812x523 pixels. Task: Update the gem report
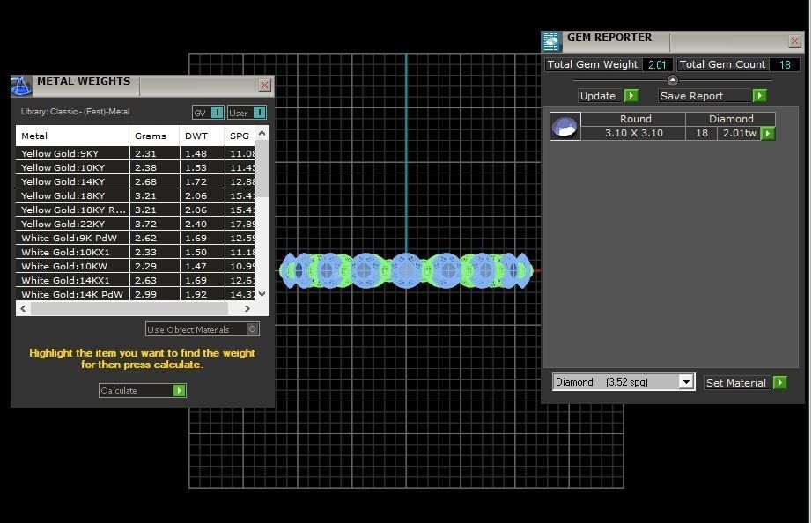(608, 96)
